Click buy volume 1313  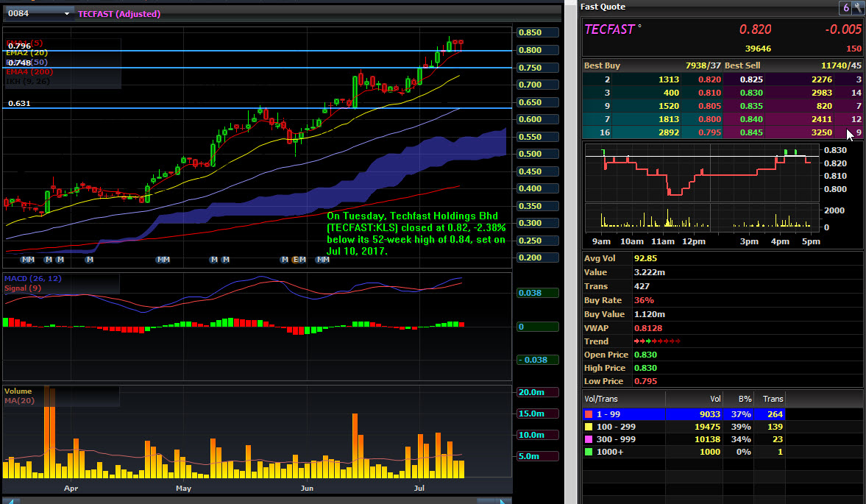click(x=668, y=79)
